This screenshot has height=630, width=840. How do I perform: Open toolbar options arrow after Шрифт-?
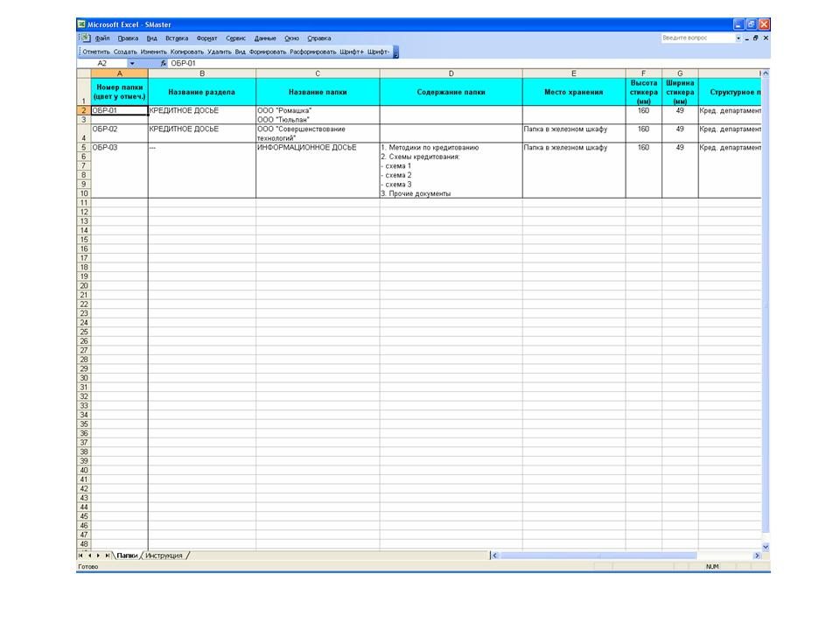[395, 52]
